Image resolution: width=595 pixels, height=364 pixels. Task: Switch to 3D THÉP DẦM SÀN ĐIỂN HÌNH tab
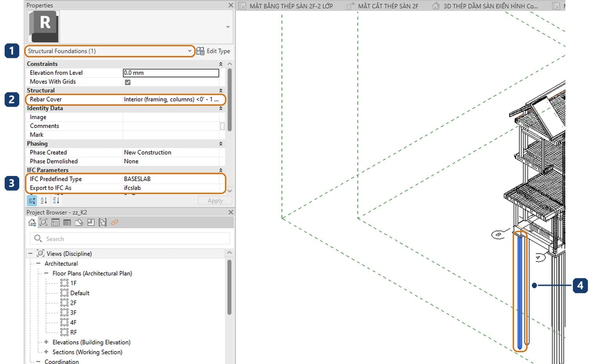485,6
